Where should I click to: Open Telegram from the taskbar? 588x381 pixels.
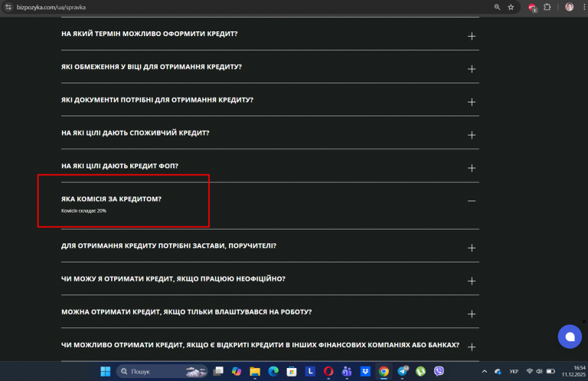403,371
